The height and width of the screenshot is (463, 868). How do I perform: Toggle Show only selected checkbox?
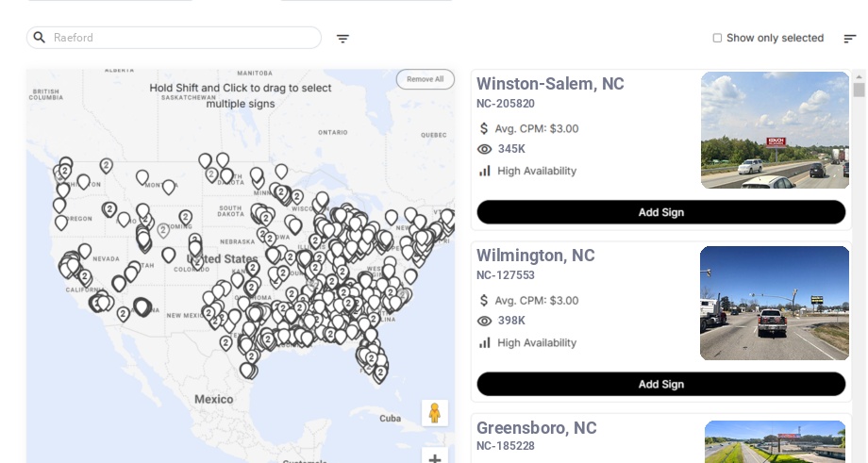717,39
